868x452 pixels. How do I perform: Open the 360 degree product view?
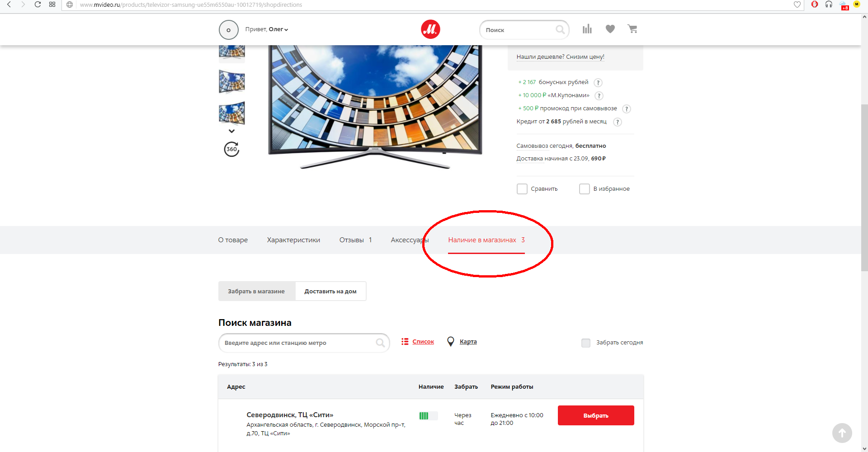[x=231, y=149]
